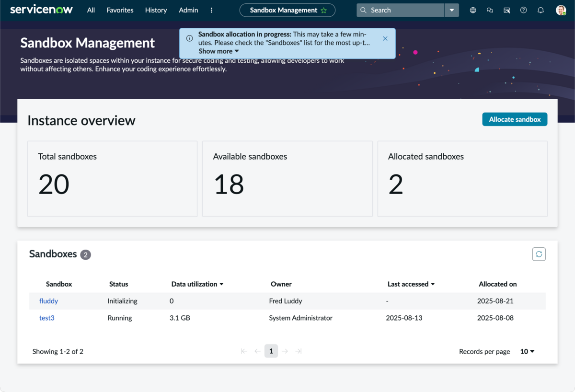Open the fluddy sandbox link
The height and width of the screenshot is (392, 575).
click(x=48, y=301)
